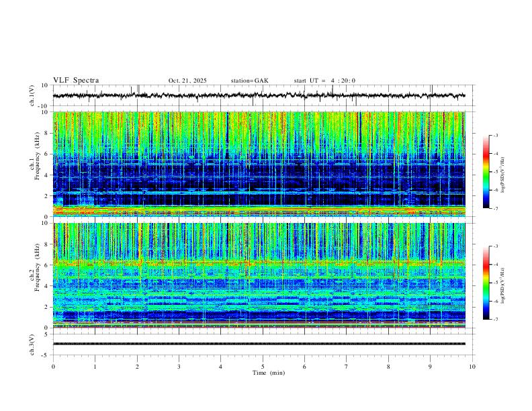Click the 'station=GAK' header label

pyautogui.click(x=249, y=81)
